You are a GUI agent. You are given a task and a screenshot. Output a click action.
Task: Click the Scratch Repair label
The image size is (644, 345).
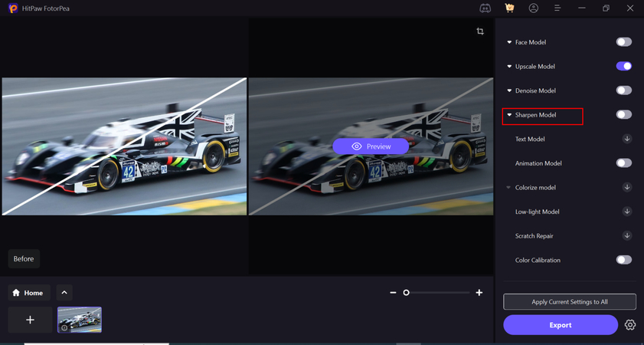tap(534, 236)
